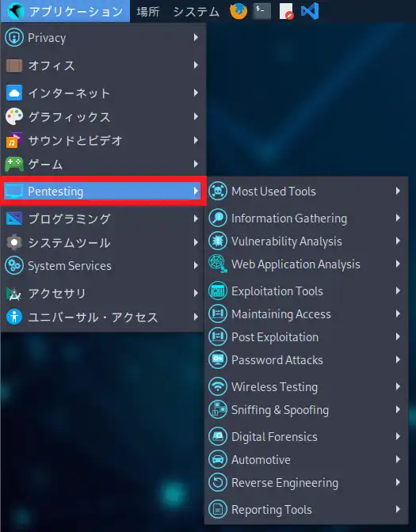Select Wireless Testing entry
Viewport: 416px width, 532px height.
[305, 386]
